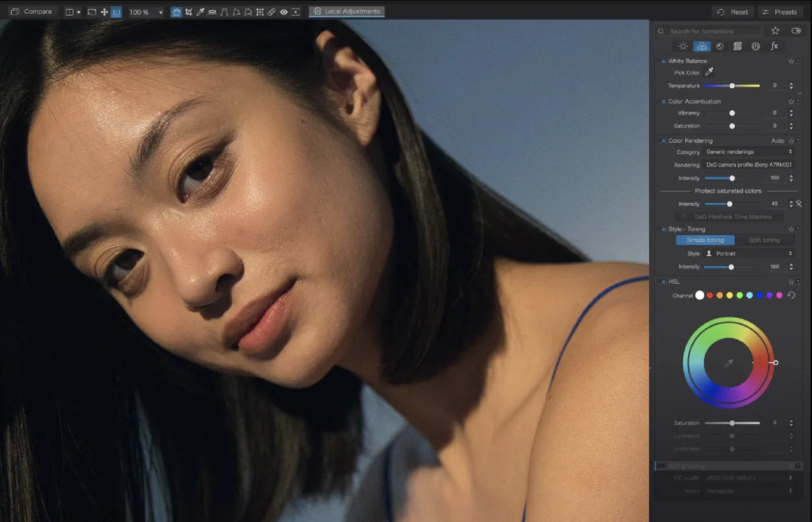Open the 100 % zoom level dropdown
This screenshot has height=522, width=812.
pos(146,12)
